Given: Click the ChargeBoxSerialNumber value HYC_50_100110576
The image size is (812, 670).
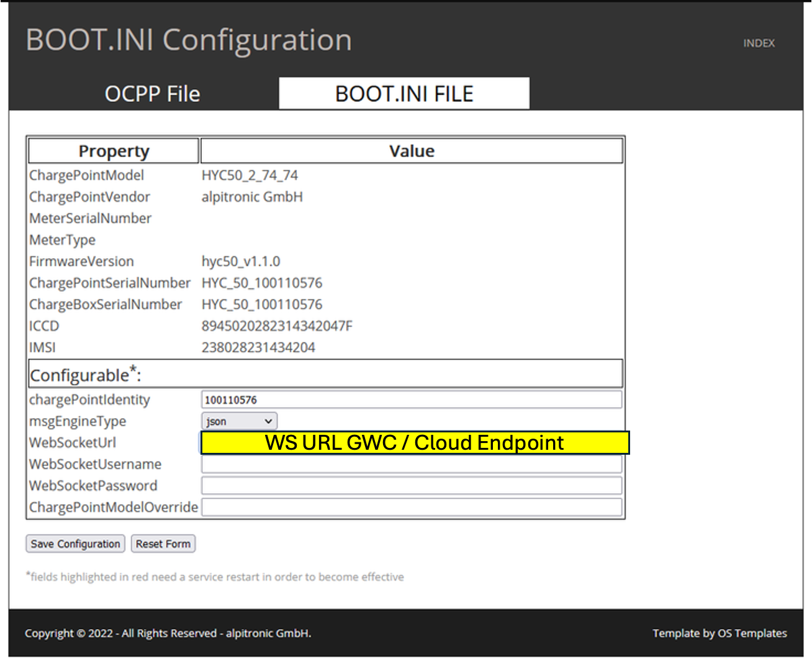Looking at the screenshot, I should coord(262,305).
